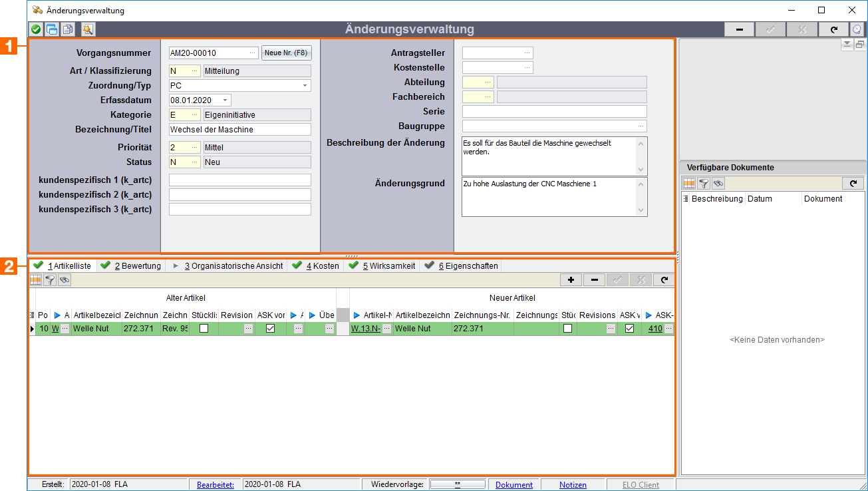This screenshot has height=491, width=868.
Task: Add article row with plus button
Action: (571, 280)
